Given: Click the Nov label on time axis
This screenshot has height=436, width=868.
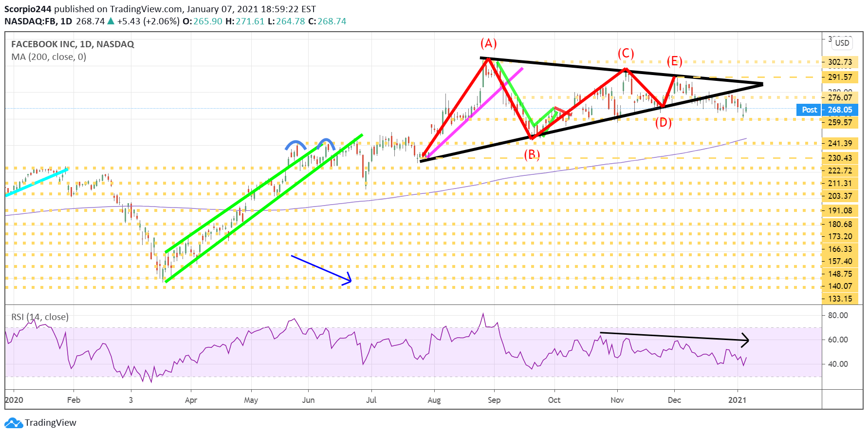Looking at the screenshot, I should click(x=617, y=400).
